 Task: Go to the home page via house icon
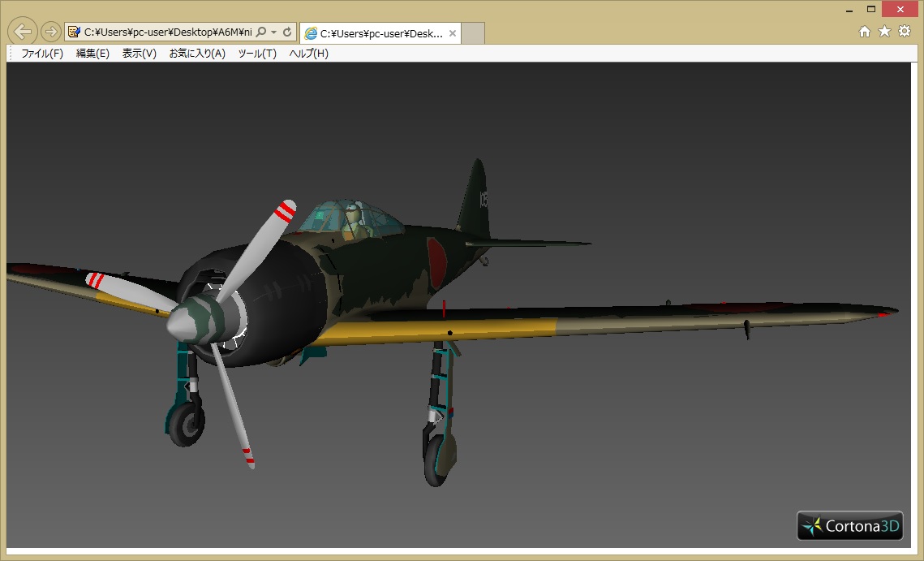click(865, 32)
